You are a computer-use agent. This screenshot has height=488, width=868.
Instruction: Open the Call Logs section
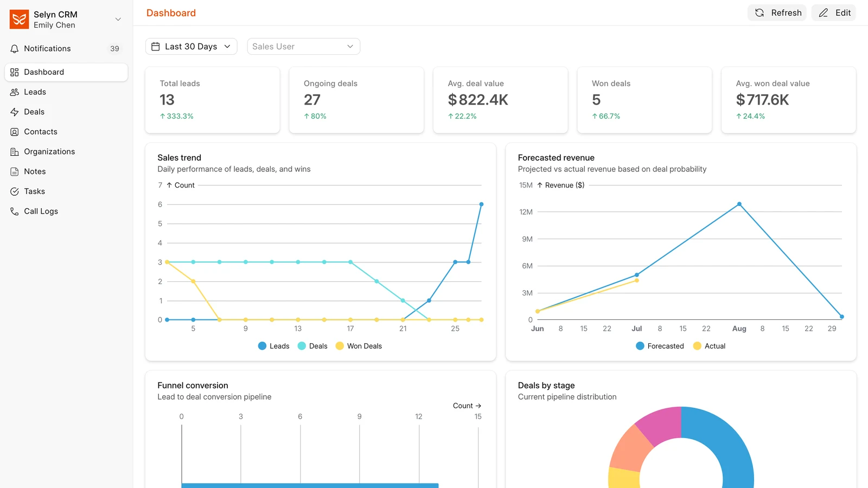point(66,211)
